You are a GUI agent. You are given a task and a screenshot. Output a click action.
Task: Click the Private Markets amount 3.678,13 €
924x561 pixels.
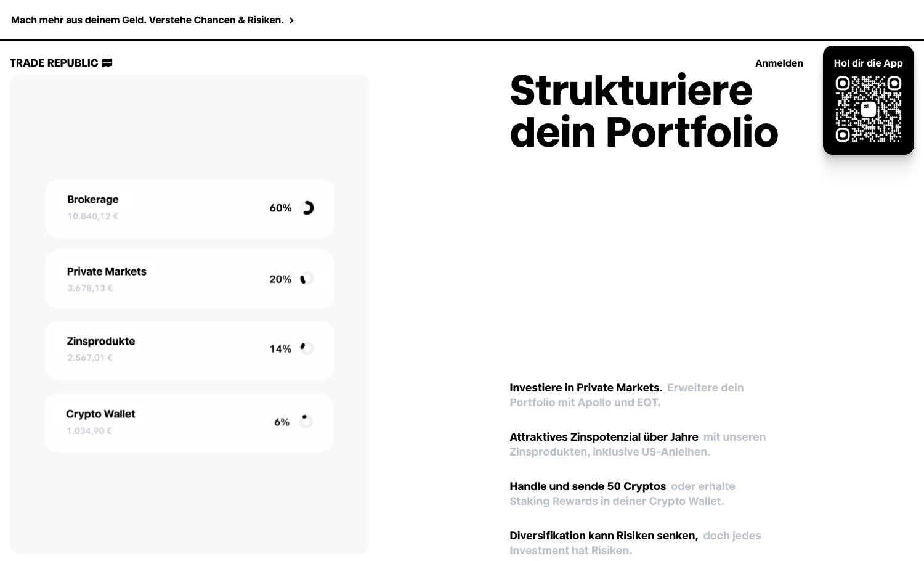90,288
